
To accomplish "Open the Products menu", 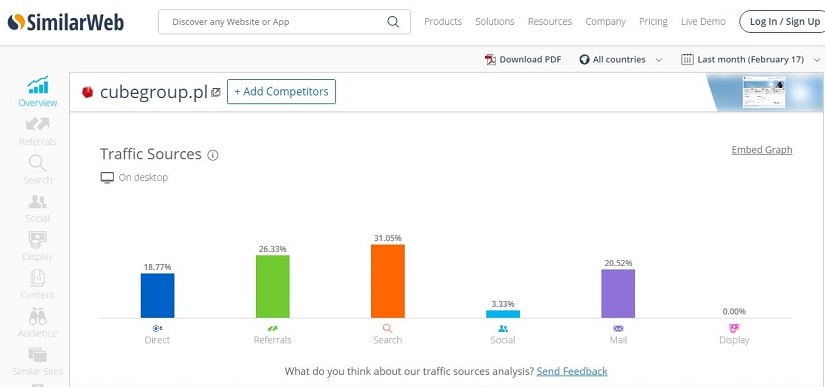I will pos(443,22).
